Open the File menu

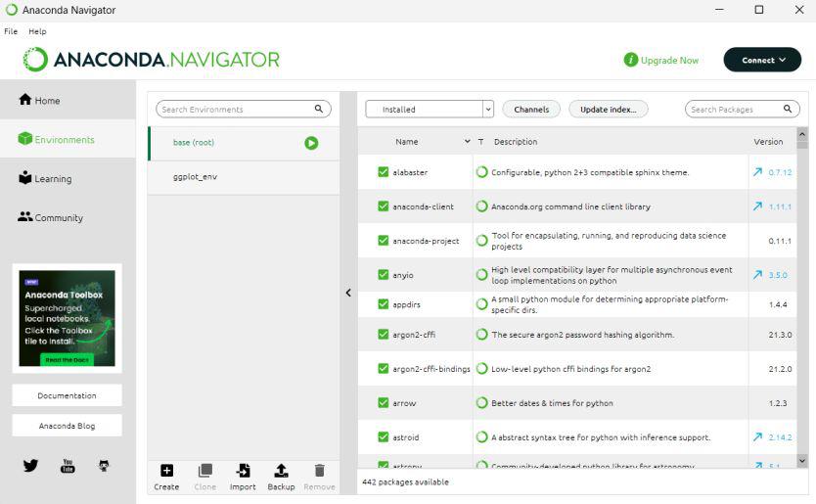pos(11,31)
